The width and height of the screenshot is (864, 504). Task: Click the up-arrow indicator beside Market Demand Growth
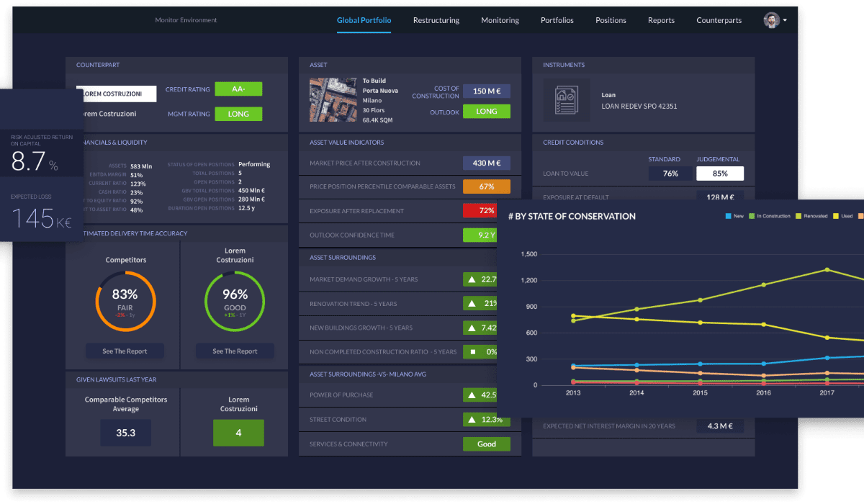471,279
